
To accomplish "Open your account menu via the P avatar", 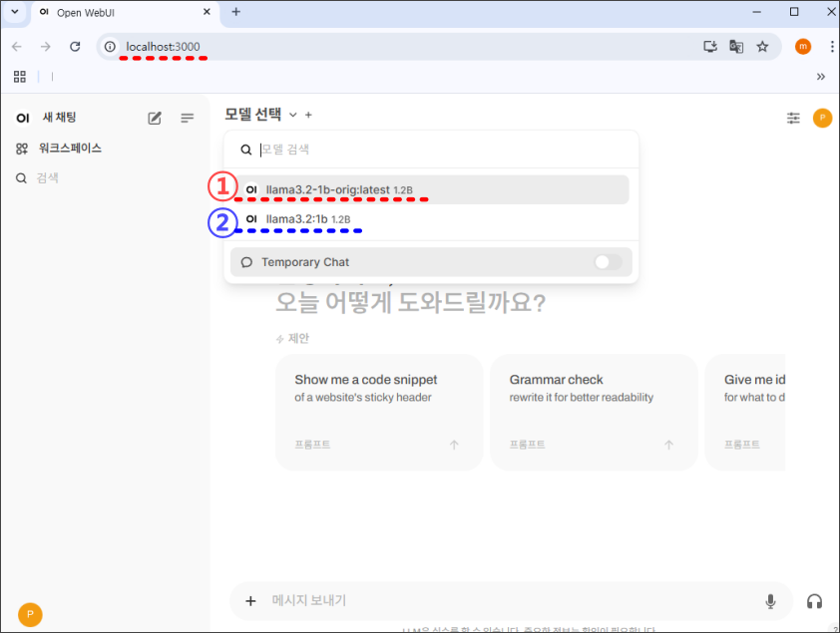I will pyautogui.click(x=822, y=118).
